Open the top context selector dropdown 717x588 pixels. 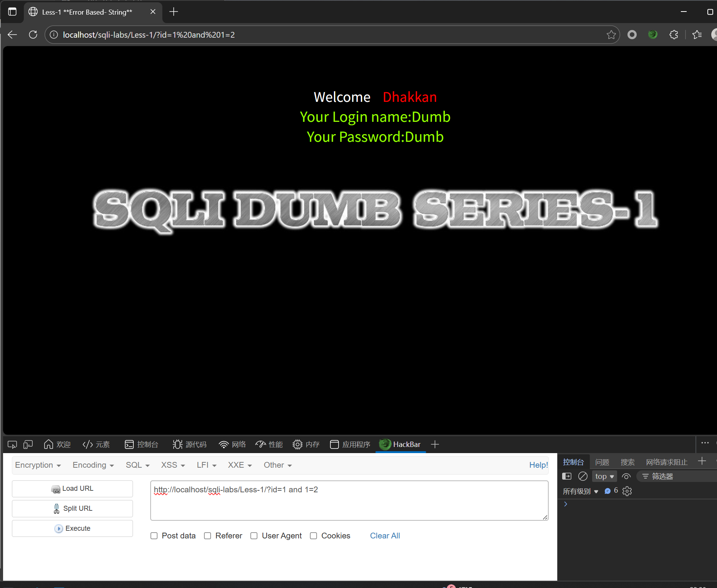(604, 477)
